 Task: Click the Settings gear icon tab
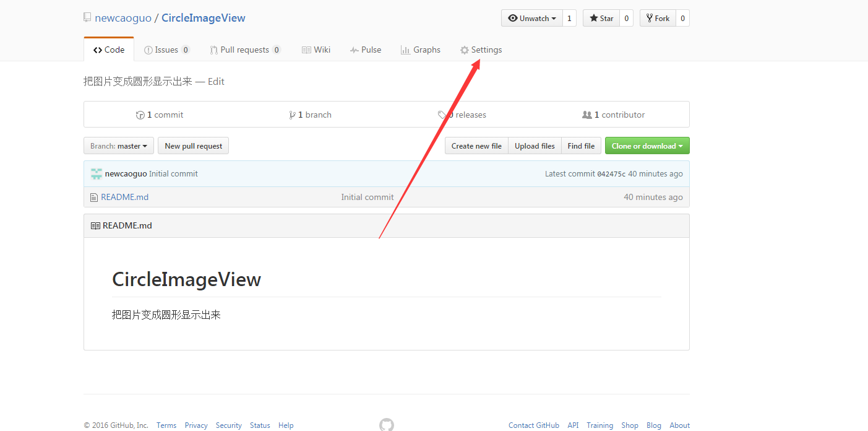click(465, 50)
